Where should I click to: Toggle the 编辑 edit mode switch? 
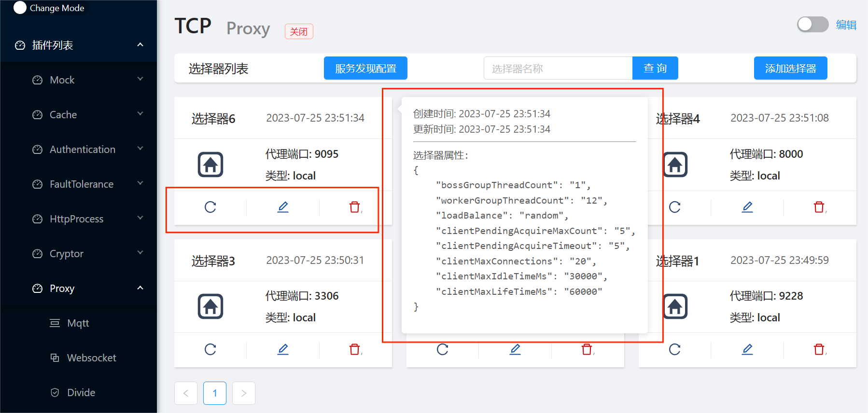point(812,25)
